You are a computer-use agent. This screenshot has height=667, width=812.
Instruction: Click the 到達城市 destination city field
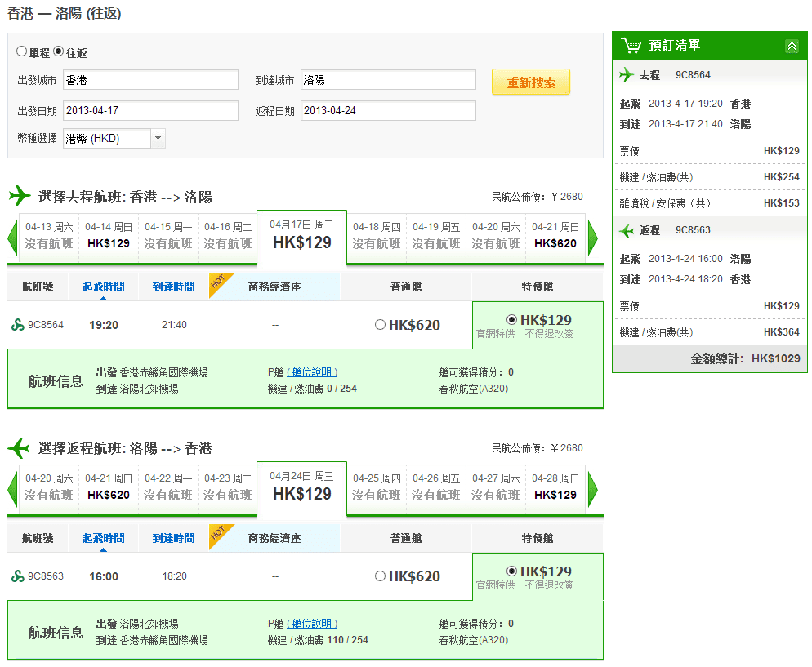click(388, 80)
